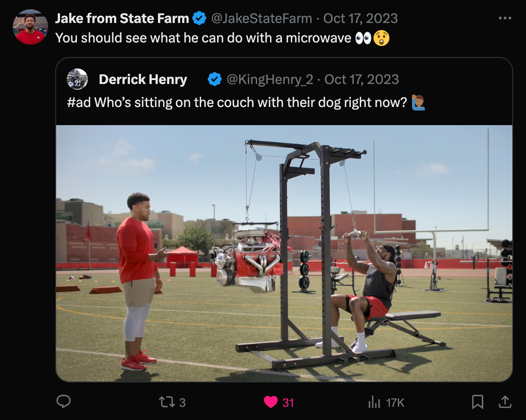Open the three-dot More options menu
Screen dimensions: 526x420
(504, 19)
